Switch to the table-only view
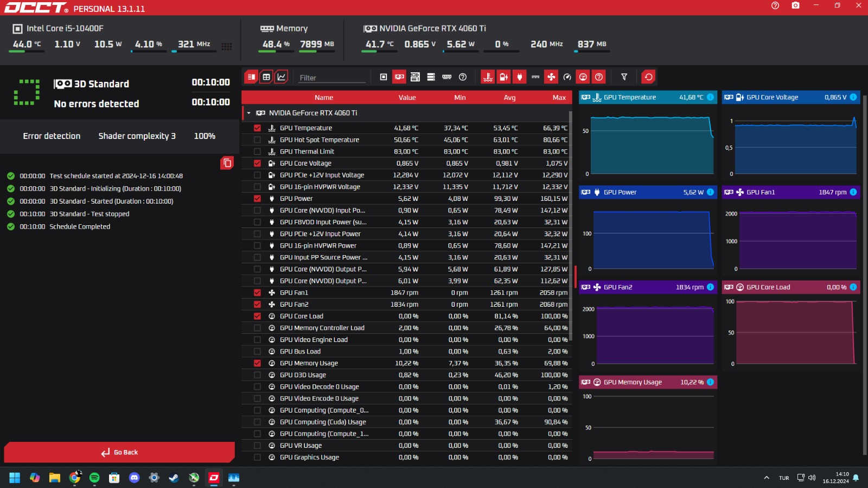Viewport: 868px width, 488px height. (x=266, y=77)
